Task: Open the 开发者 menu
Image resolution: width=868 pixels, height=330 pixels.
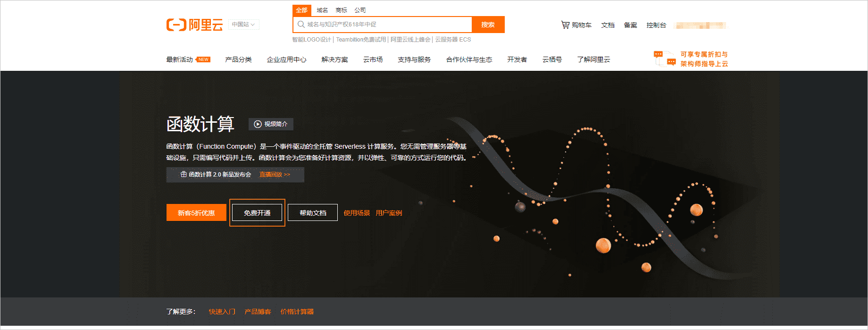Action: [x=517, y=59]
